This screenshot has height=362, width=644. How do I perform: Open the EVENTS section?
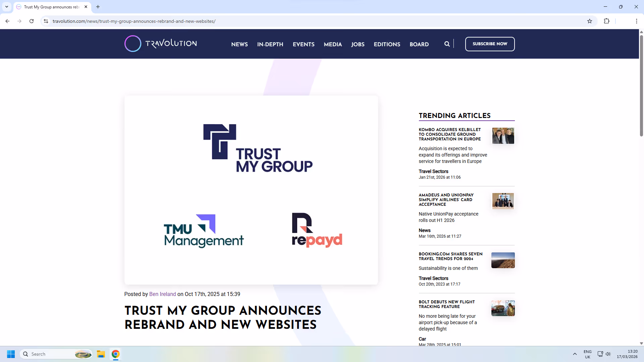(303, 44)
